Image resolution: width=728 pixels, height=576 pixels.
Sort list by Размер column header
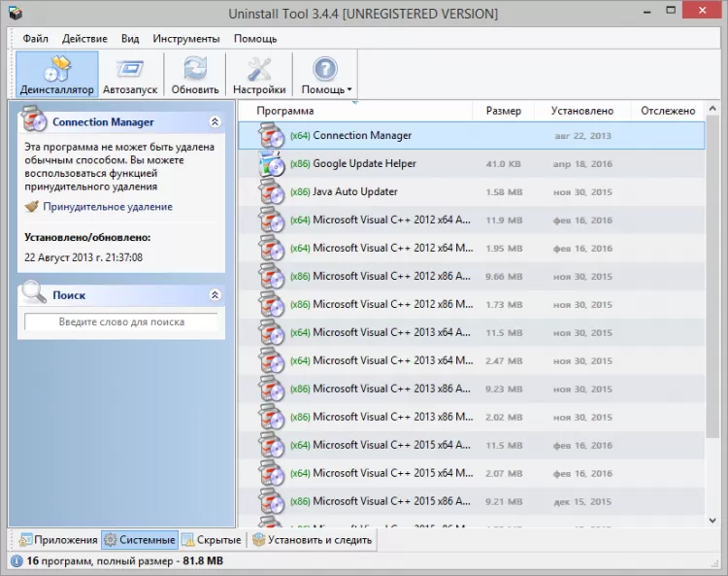[503, 111]
